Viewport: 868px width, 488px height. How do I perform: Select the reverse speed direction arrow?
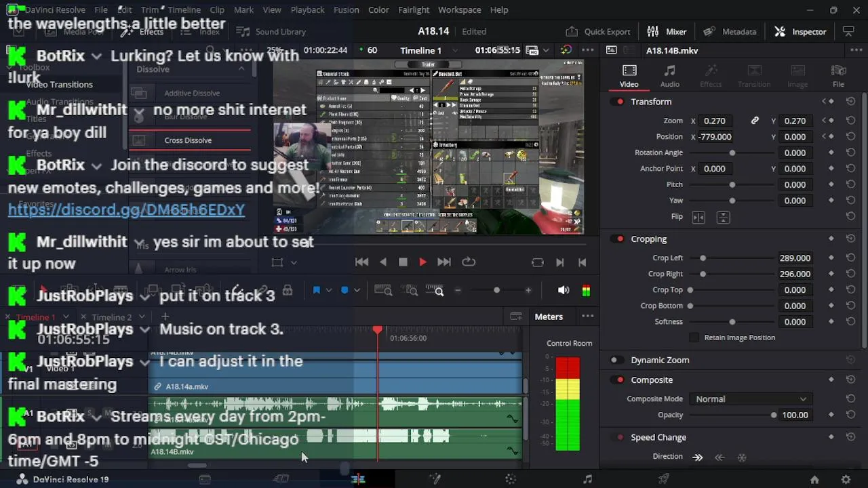(x=719, y=457)
